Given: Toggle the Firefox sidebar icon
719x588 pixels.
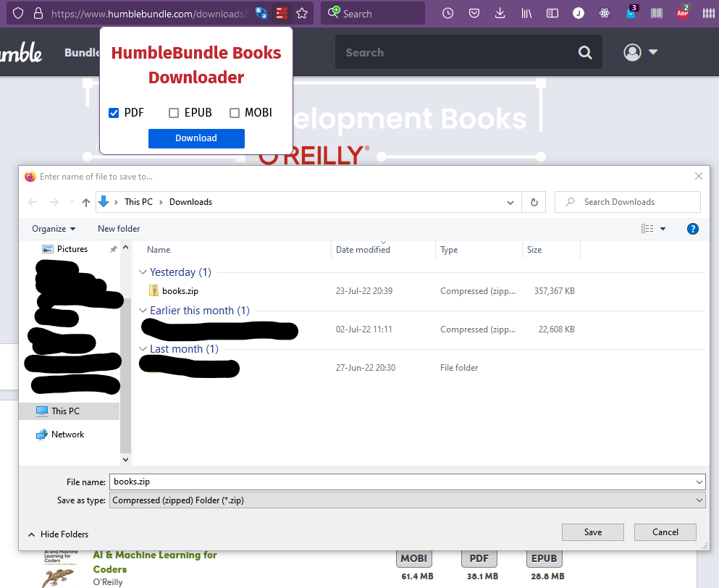Looking at the screenshot, I should 552,13.
